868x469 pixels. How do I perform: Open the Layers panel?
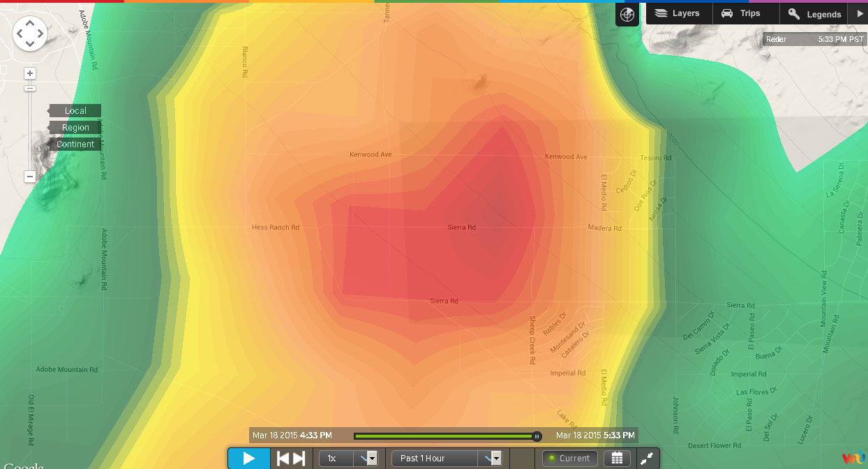click(678, 13)
